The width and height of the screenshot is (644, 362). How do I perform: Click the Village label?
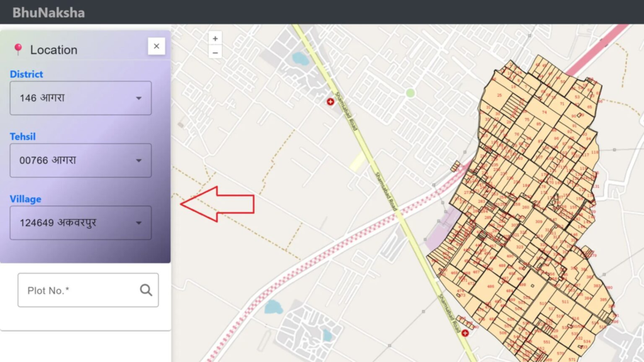(x=25, y=199)
